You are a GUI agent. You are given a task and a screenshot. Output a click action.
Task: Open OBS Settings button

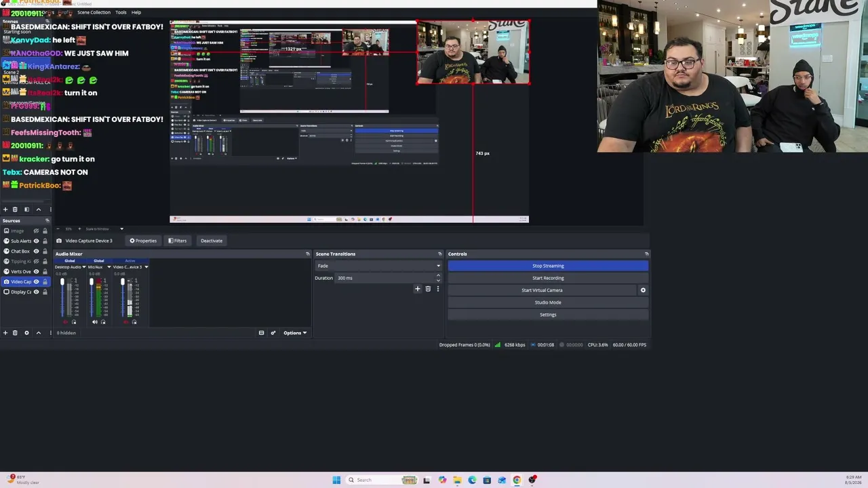coord(548,314)
